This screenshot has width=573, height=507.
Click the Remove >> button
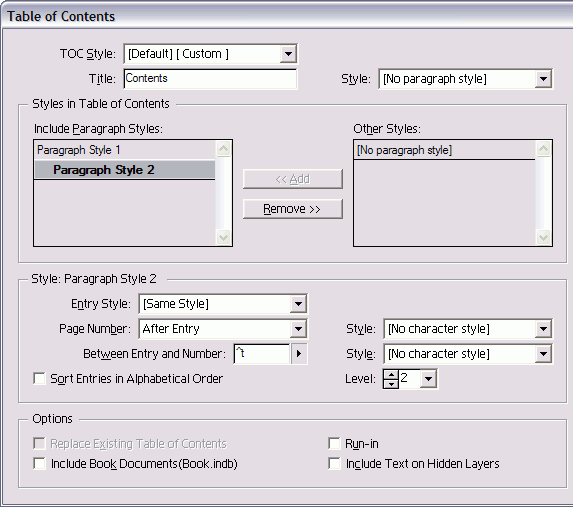[x=293, y=209]
